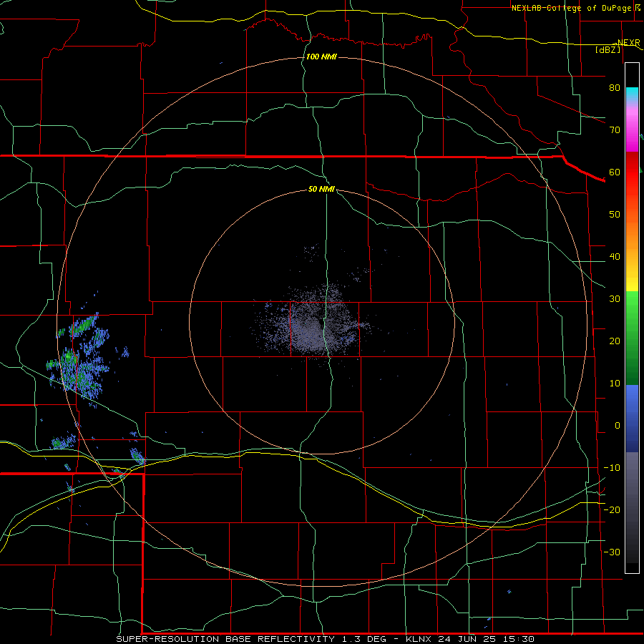Click the -10 value on the dBZ scale
This screenshot has height=644, width=644.
pyautogui.click(x=612, y=468)
